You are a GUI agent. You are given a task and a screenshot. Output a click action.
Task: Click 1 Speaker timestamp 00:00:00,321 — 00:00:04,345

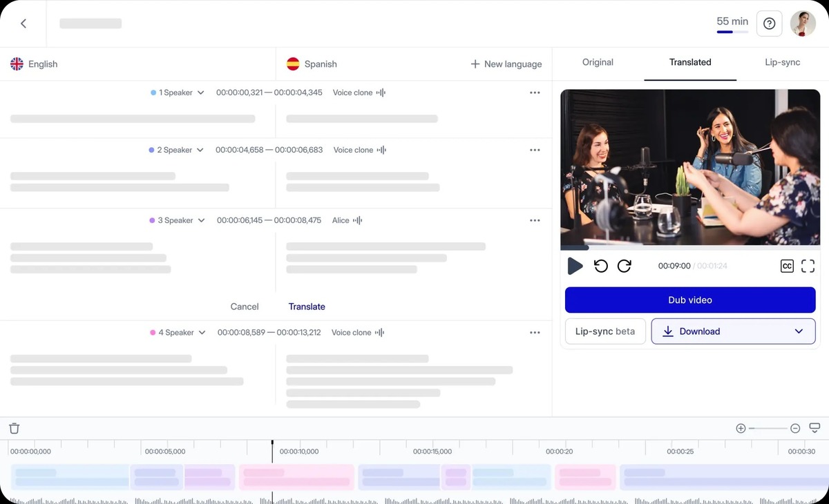(269, 93)
